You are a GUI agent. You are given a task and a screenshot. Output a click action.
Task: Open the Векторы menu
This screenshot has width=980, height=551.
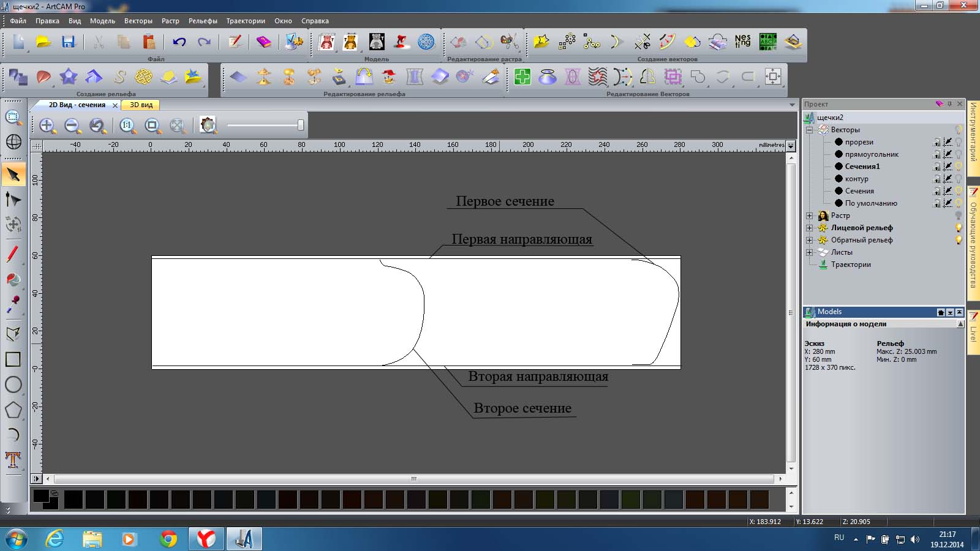(x=138, y=21)
